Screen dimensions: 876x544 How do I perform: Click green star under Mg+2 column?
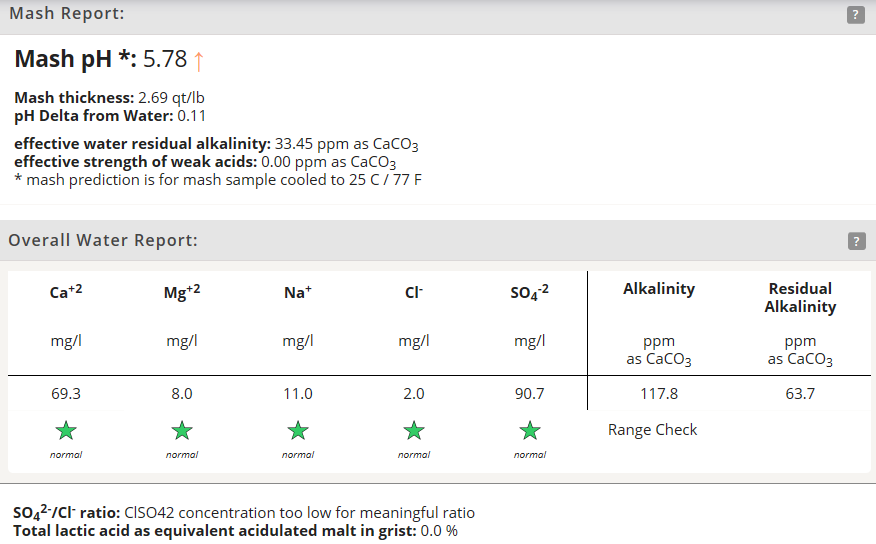pos(182,431)
